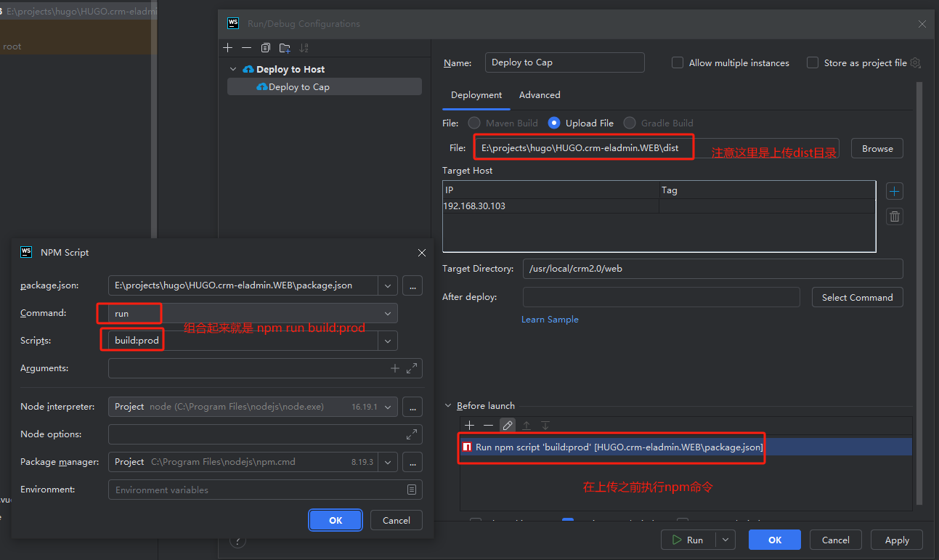Edit the selected Before launch task
This screenshot has width=939, height=560.
(x=508, y=425)
